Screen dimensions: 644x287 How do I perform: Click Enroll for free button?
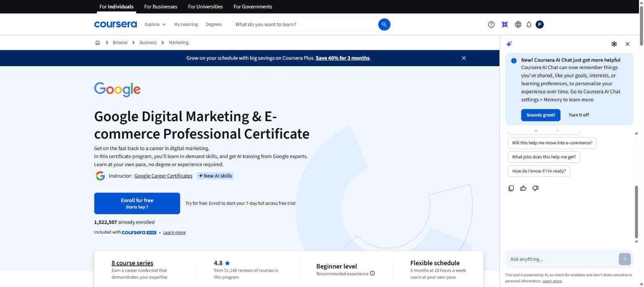tap(137, 203)
